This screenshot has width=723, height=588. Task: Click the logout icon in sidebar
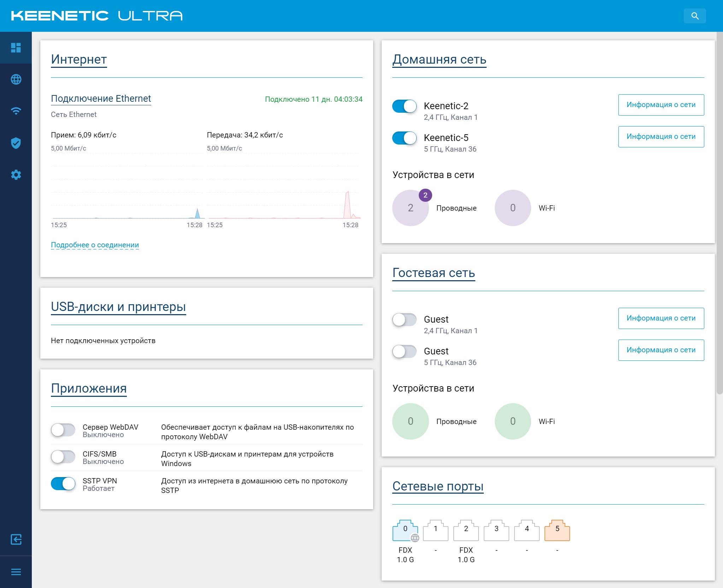point(16,540)
